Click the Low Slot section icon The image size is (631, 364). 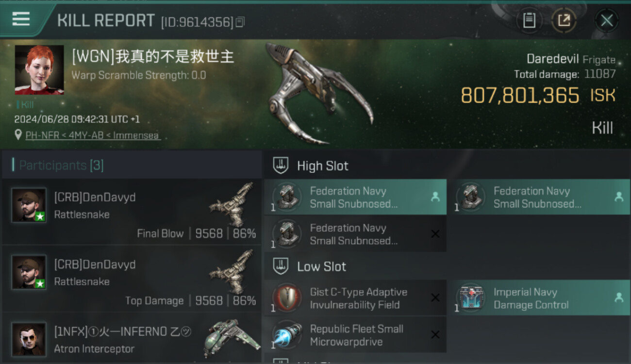point(280,266)
